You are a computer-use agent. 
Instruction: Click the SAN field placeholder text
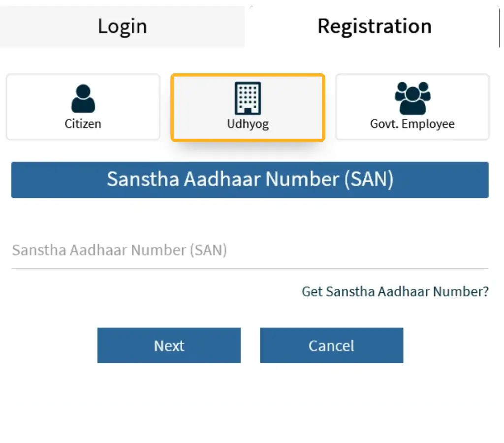pyautogui.click(x=120, y=250)
